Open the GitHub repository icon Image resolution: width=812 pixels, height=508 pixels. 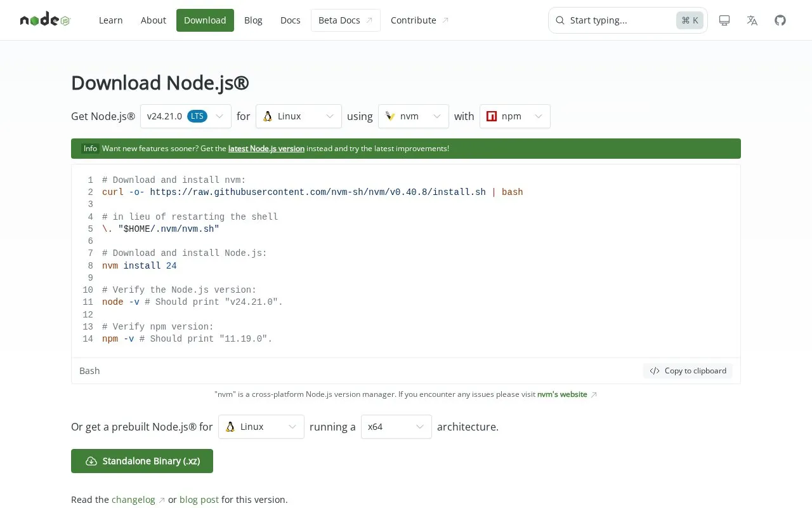780,20
